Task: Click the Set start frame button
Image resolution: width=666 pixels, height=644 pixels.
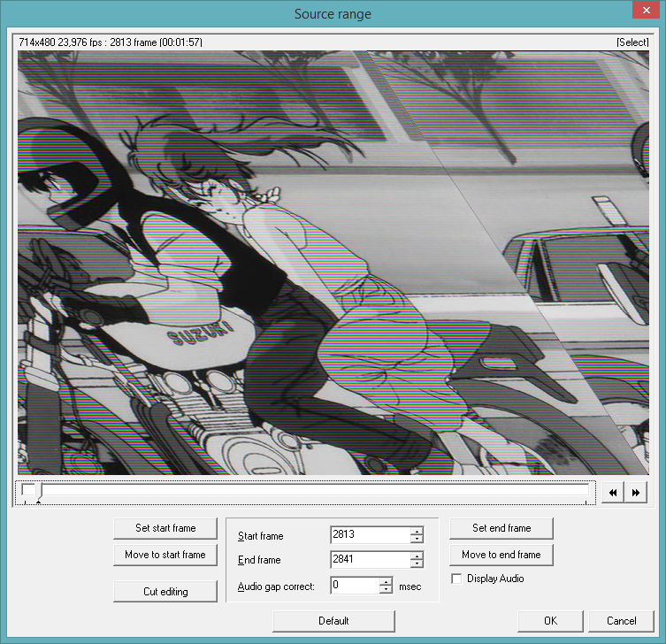Action: click(x=165, y=528)
